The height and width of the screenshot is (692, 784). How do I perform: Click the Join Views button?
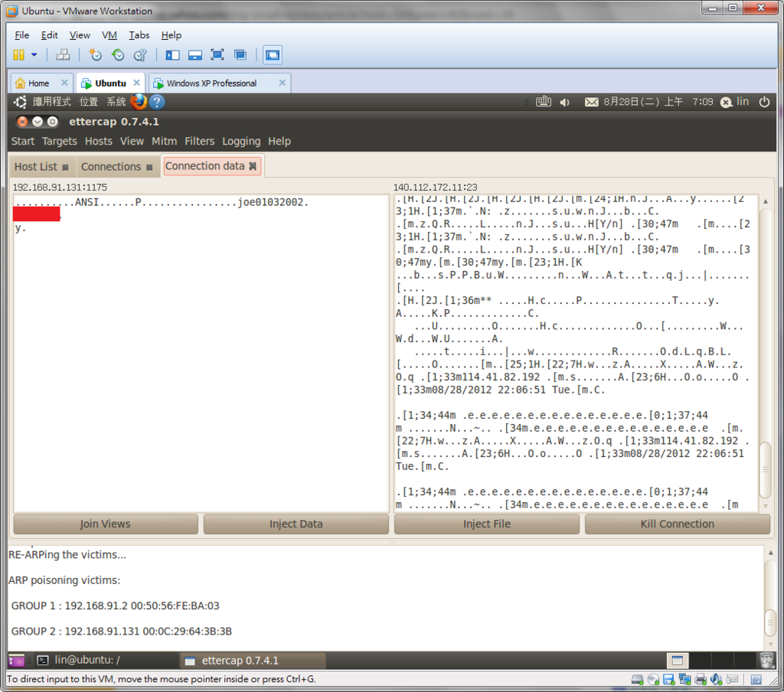point(106,524)
